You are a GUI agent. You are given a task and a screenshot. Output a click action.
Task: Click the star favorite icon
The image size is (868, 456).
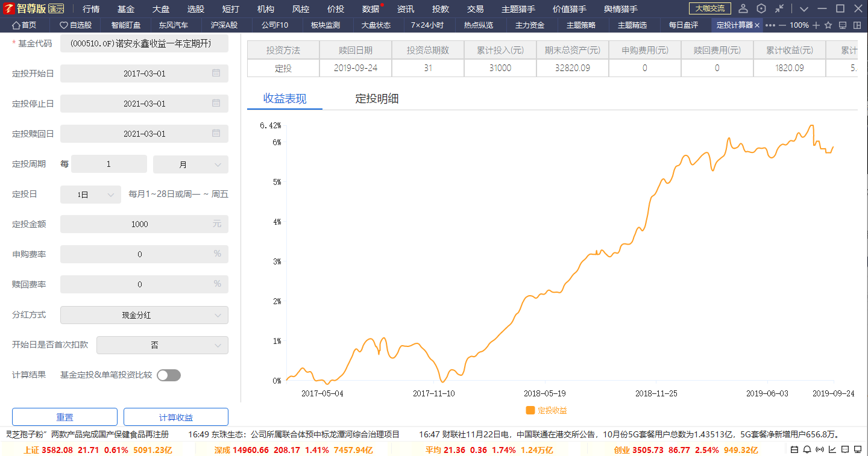coord(828,25)
